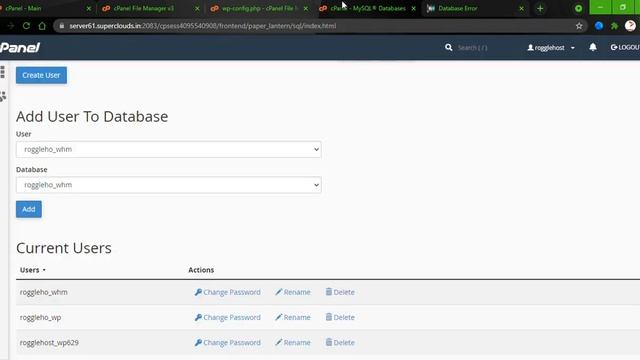Image resolution: width=640 pixels, height=360 pixels.
Task: Close the cPanel File Manager v3 tab
Action: pos(197,8)
